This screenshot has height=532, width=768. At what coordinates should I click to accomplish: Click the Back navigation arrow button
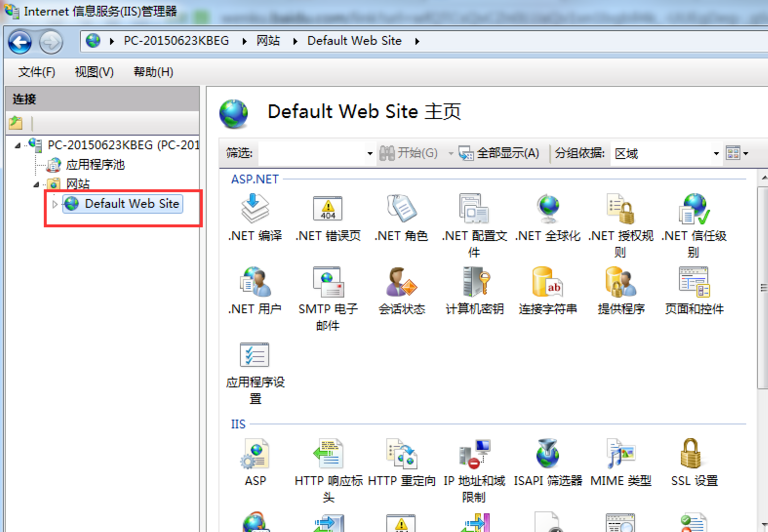pyautogui.click(x=20, y=41)
